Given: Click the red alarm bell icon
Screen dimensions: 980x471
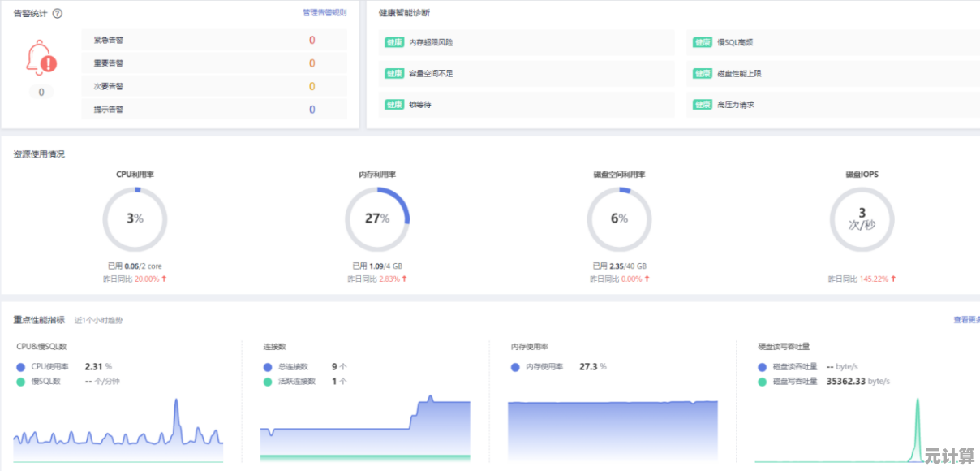Looking at the screenshot, I should coord(41,59).
